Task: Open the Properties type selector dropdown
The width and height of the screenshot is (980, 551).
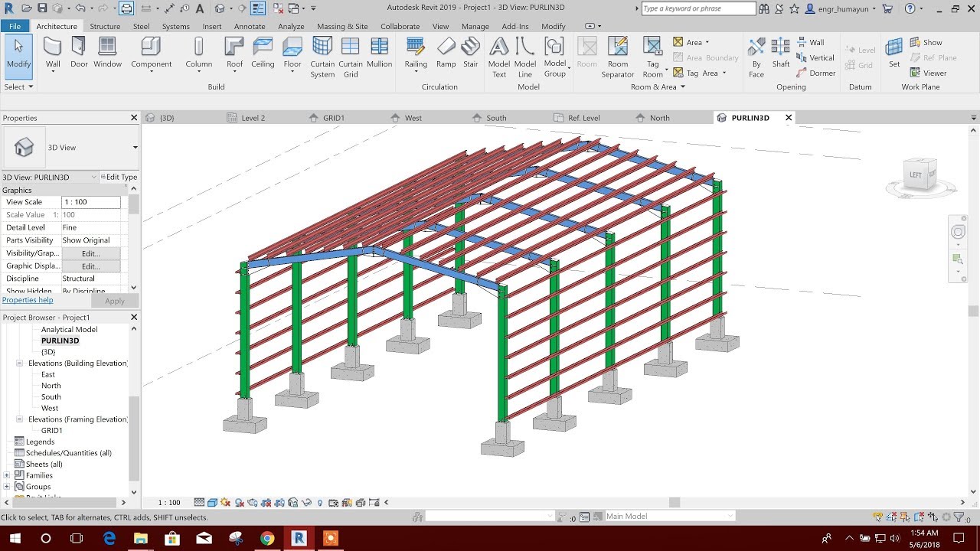Action: pyautogui.click(x=134, y=147)
